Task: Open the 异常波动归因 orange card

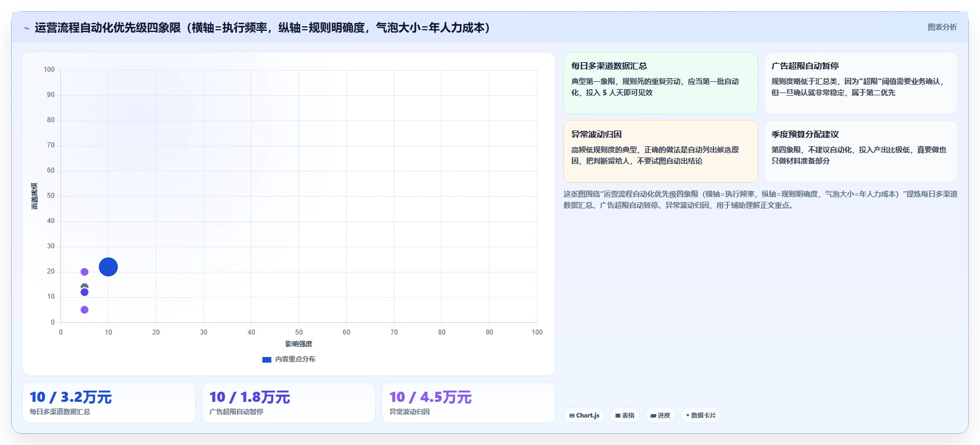Action: coord(660,151)
